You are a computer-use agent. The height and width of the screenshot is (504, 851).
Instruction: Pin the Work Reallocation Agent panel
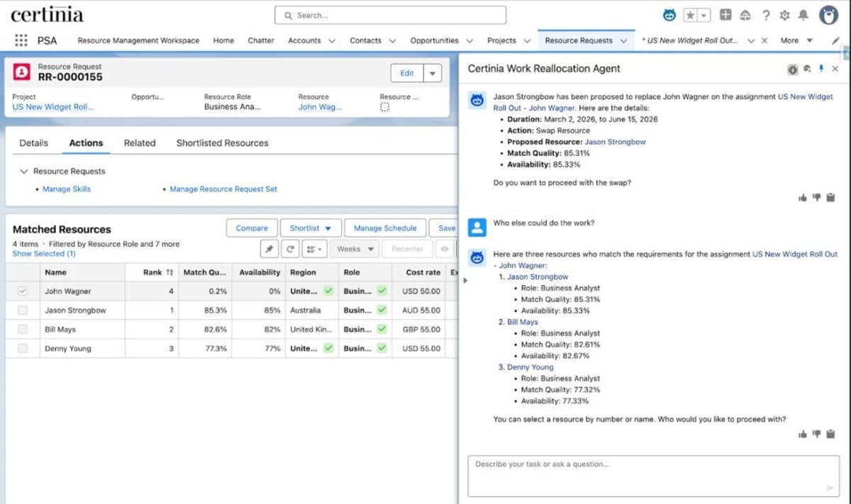[821, 69]
